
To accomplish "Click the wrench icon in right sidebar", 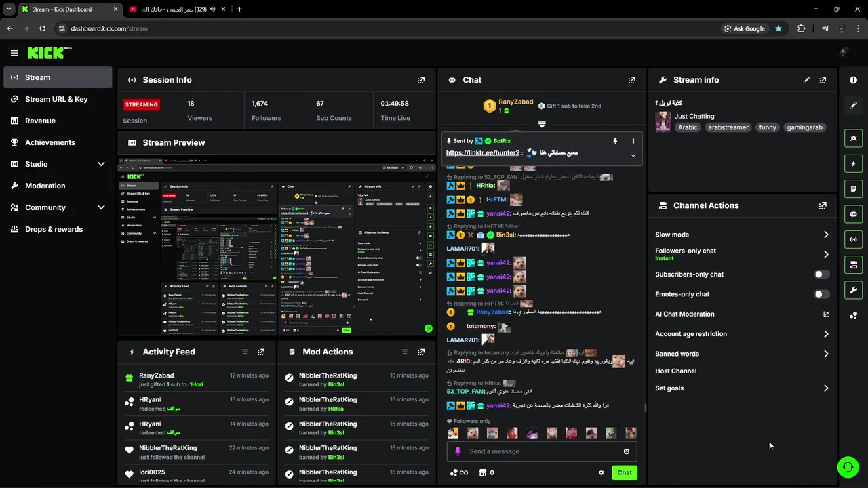I will [853, 290].
